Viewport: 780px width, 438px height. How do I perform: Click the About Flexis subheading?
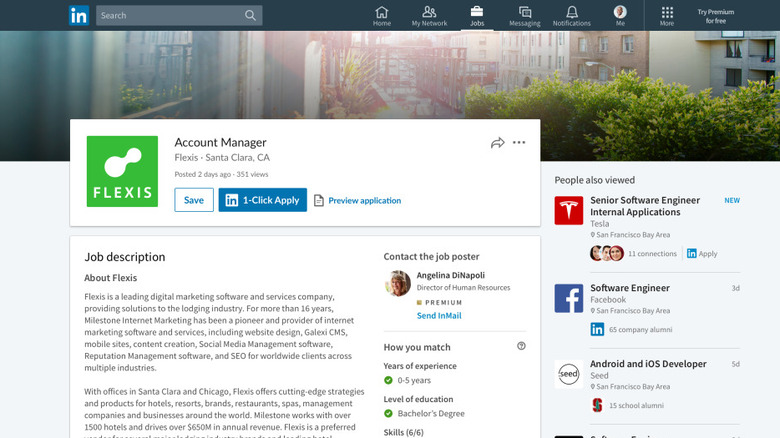pyautogui.click(x=110, y=278)
